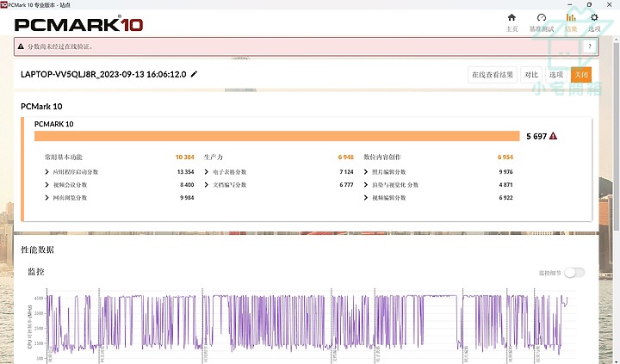This screenshot has height=364, width=620.
Task: Click the overall score 5 697
Action: (x=536, y=136)
